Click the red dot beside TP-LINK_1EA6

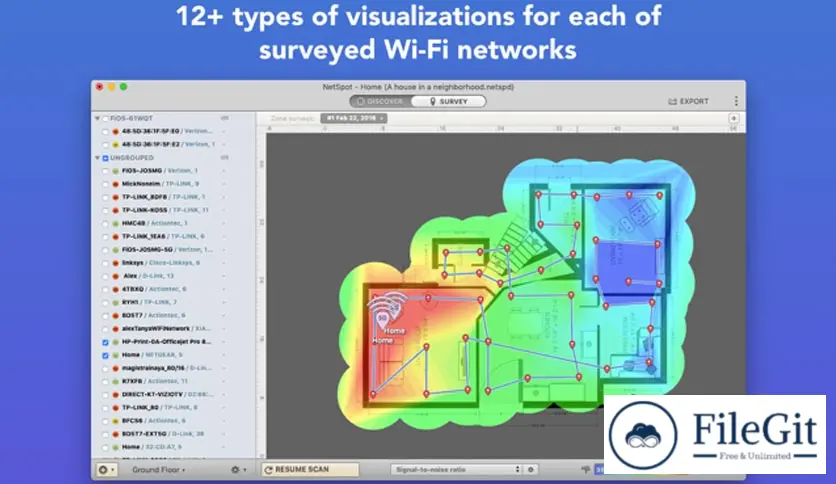tap(115, 237)
